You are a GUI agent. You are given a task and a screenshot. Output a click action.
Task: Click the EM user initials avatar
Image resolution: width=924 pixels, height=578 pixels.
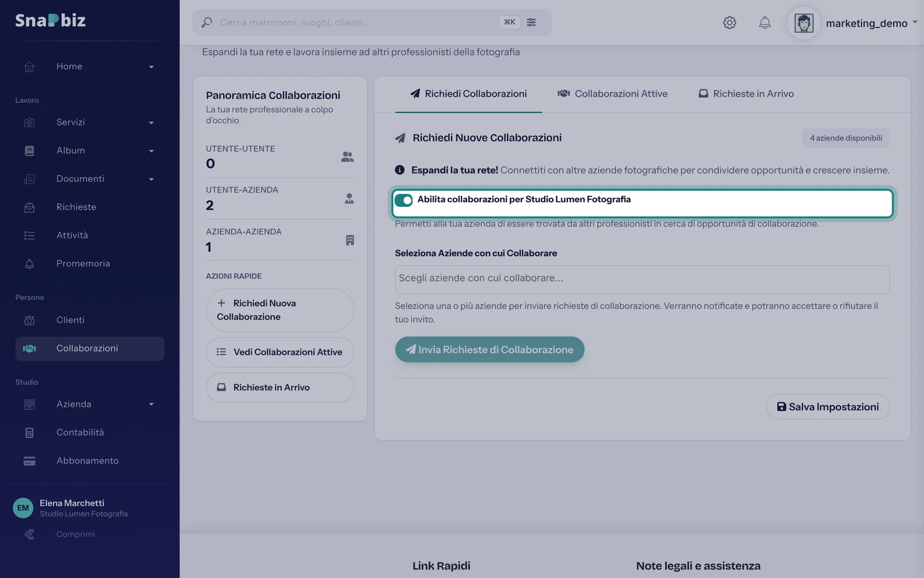coord(23,508)
